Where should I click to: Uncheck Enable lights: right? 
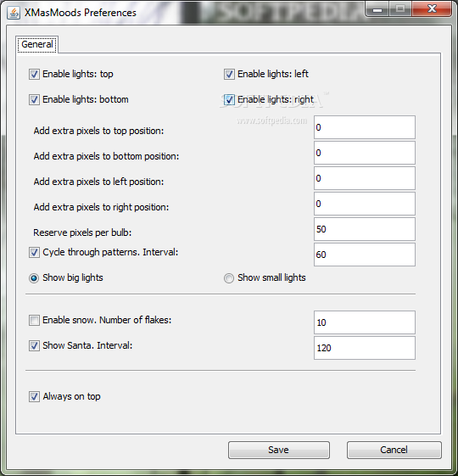point(229,99)
